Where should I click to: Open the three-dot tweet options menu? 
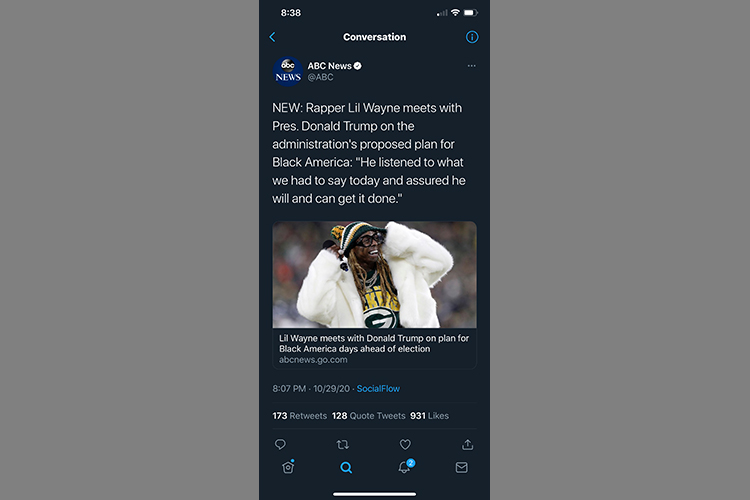click(x=472, y=66)
